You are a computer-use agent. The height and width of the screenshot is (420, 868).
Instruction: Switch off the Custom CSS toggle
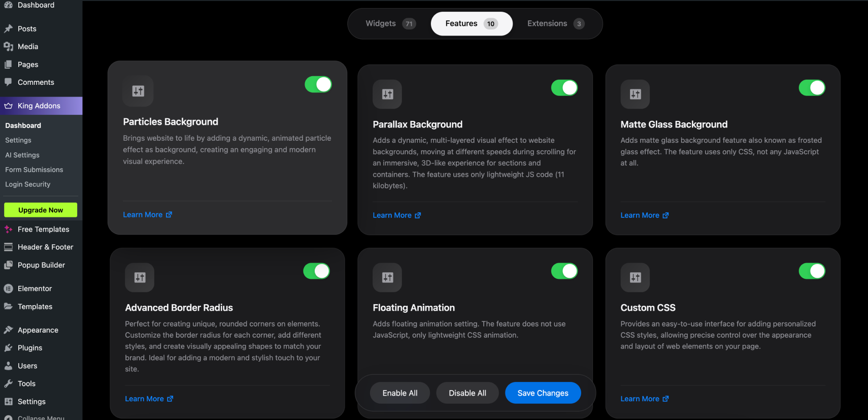coord(812,271)
